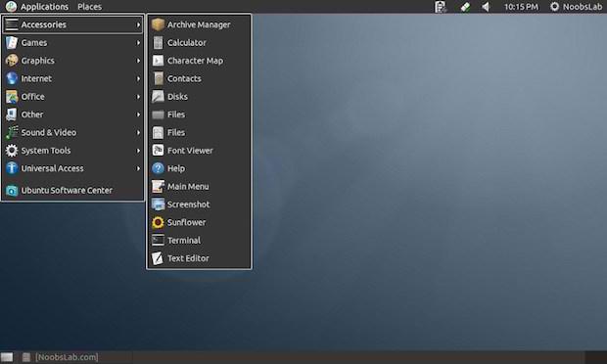607x364 pixels.
Task: Click the Universal Access icon
Action: click(x=12, y=168)
